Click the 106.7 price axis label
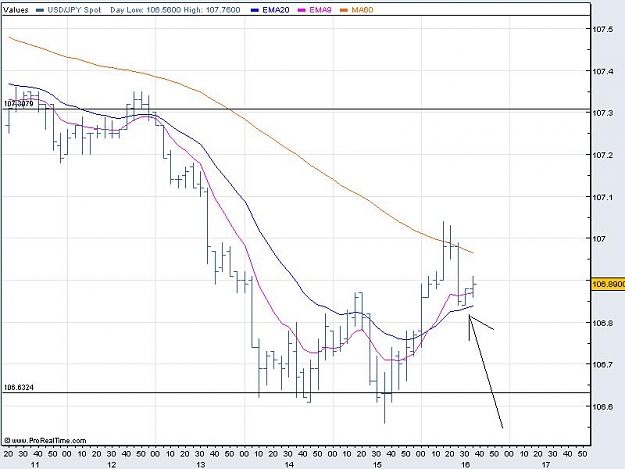This screenshot has height=469, width=625. 602,365
